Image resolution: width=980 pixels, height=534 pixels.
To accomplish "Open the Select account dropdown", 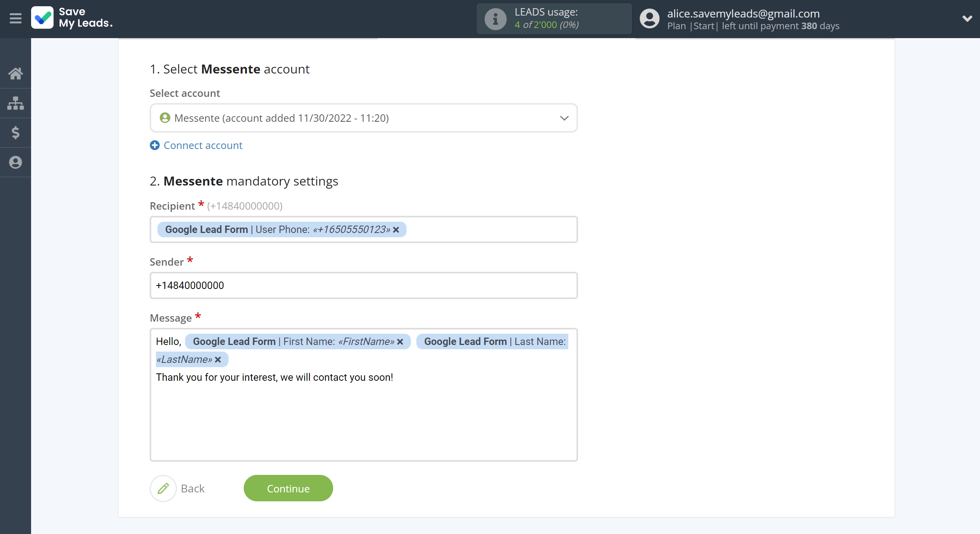I will pos(363,118).
